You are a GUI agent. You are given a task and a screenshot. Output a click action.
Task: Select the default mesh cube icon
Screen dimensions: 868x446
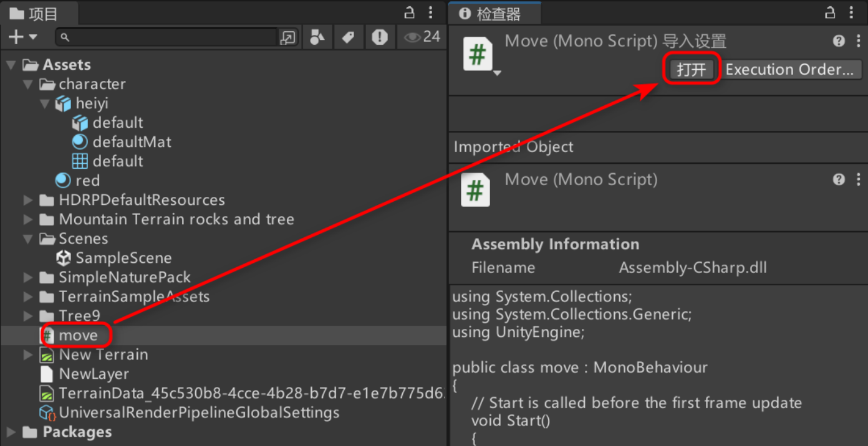click(x=80, y=123)
